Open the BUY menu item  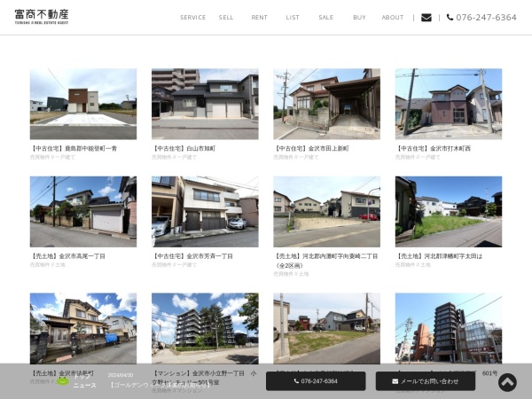pos(359,18)
